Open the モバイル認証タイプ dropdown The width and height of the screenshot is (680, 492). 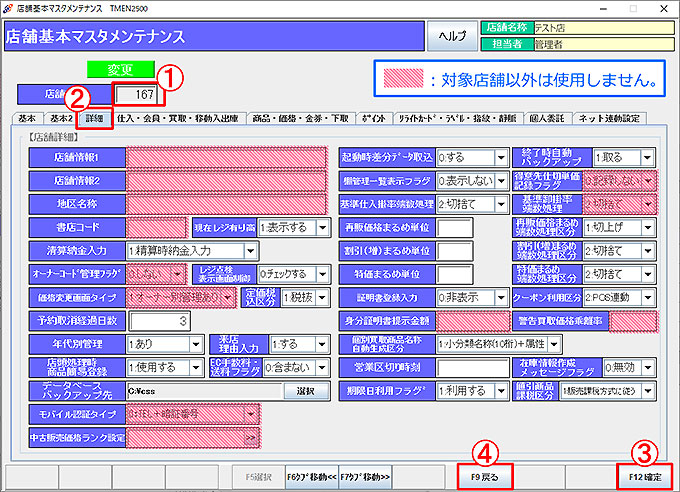(x=251, y=414)
